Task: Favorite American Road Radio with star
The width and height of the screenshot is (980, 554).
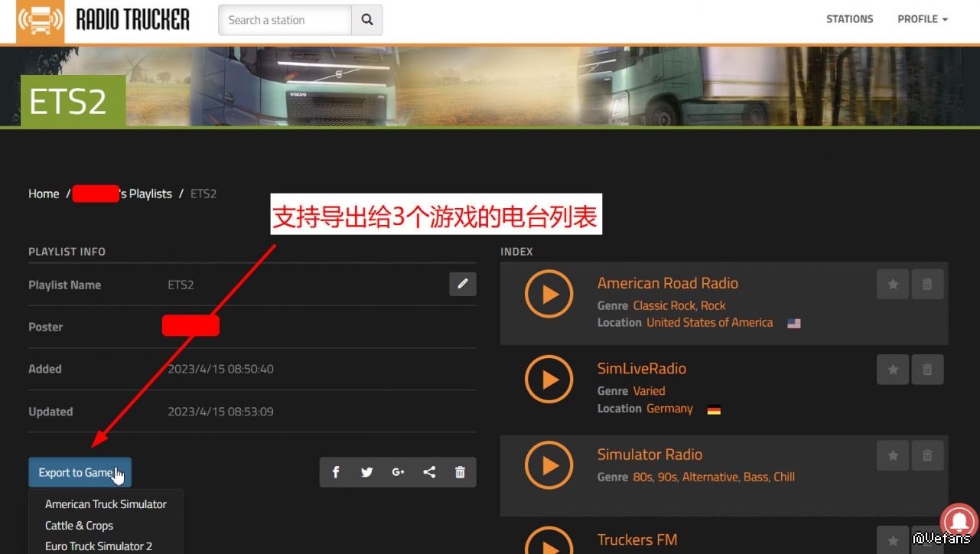Action: pos(893,284)
